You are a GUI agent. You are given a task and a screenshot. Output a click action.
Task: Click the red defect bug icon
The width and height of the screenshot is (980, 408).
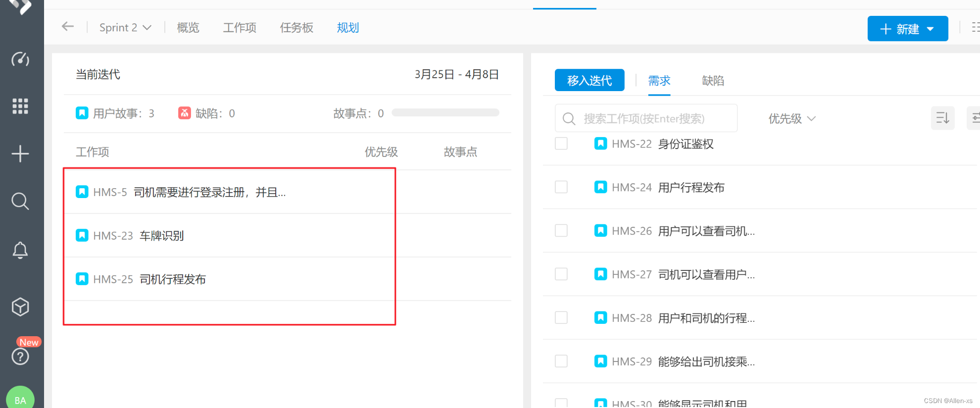pos(185,113)
